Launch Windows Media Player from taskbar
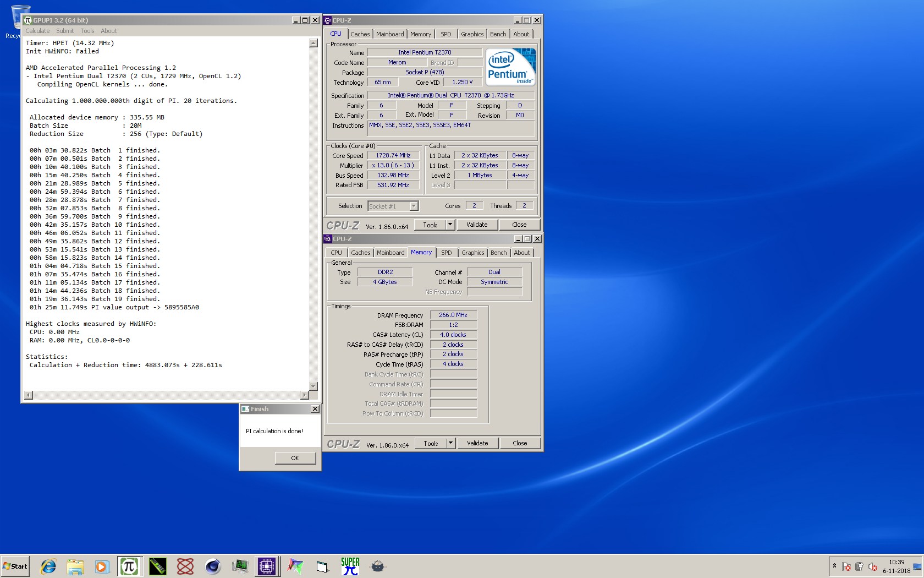This screenshot has width=924, height=578. coord(102,566)
